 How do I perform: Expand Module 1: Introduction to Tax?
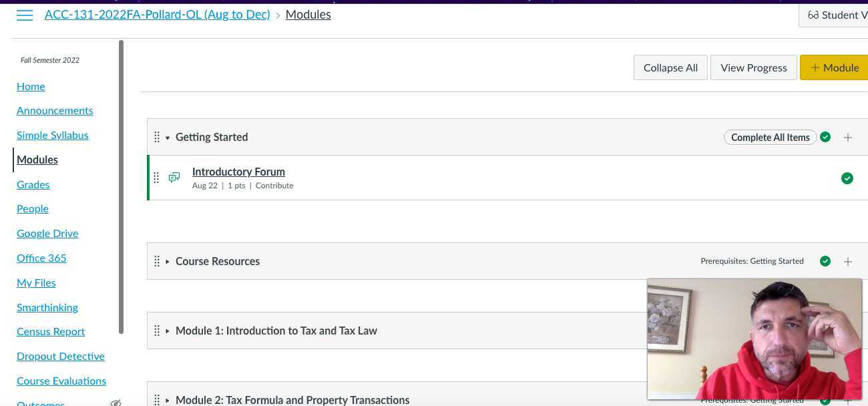click(168, 331)
